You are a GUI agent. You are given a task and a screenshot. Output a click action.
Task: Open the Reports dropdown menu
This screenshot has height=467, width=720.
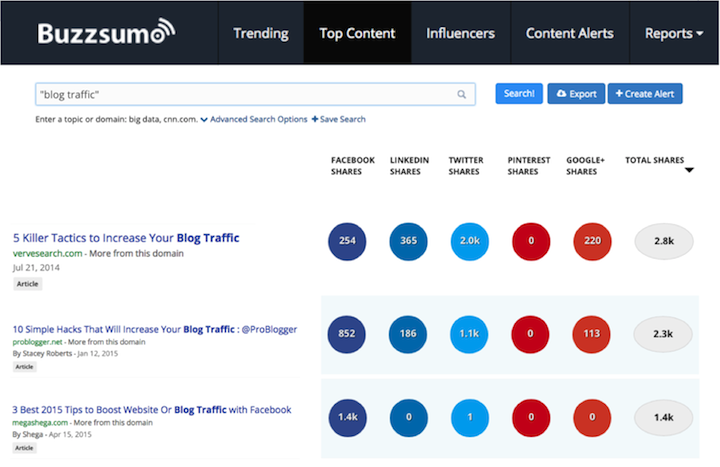pyautogui.click(x=673, y=33)
